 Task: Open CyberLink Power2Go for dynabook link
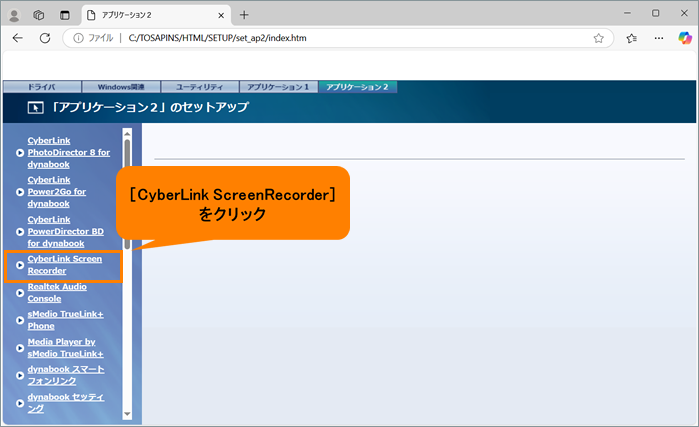tap(57, 192)
